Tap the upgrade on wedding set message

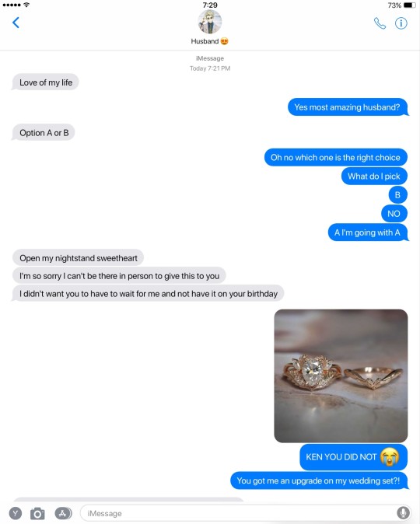coord(319,480)
